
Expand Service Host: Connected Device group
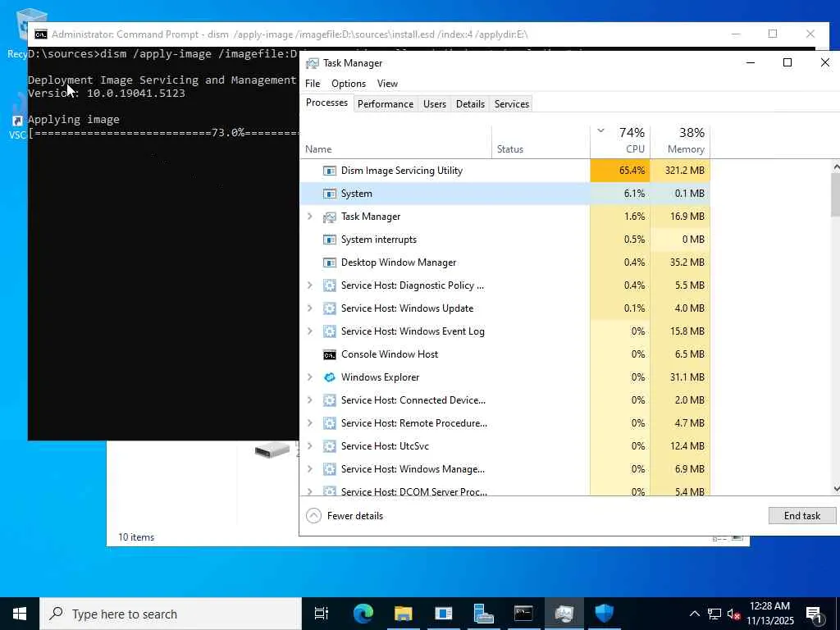tap(309, 400)
